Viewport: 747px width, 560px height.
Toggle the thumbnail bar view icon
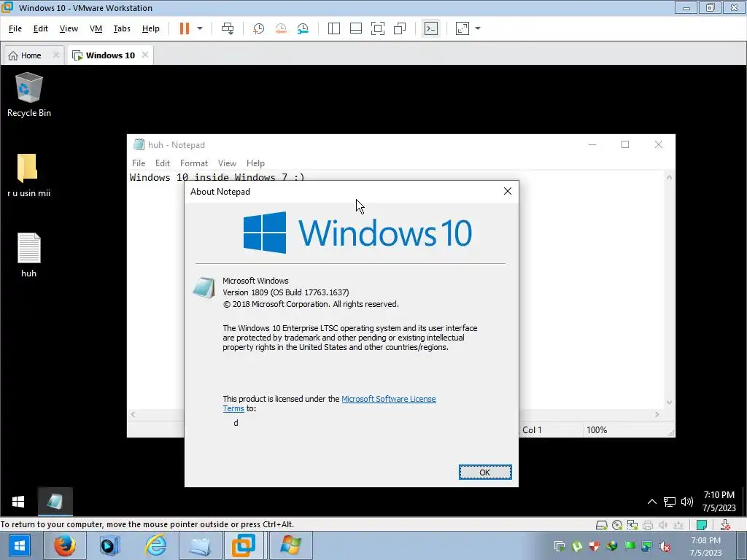pyautogui.click(x=356, y=28)
